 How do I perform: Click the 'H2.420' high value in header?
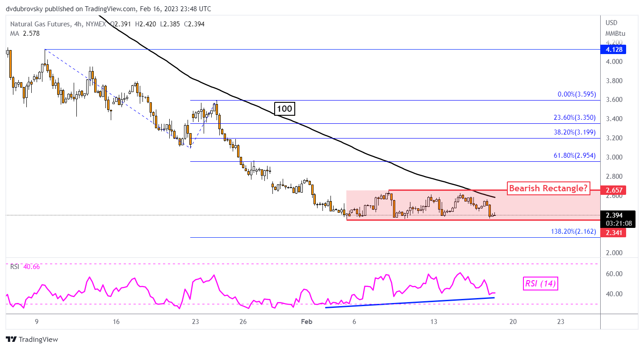pyautogui.click(x=145, y=24)
